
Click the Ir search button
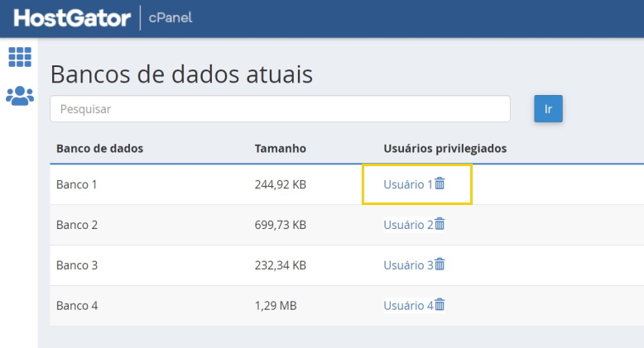pos(548,109)
